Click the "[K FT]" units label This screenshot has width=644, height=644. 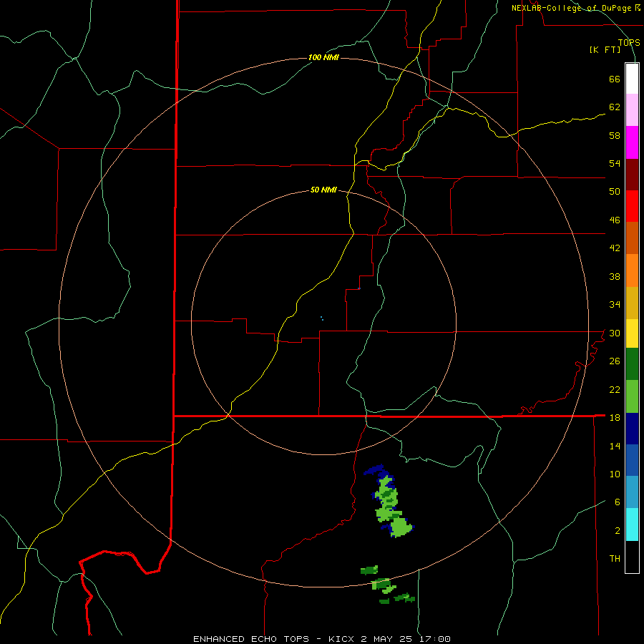click(x=605, y=50)
